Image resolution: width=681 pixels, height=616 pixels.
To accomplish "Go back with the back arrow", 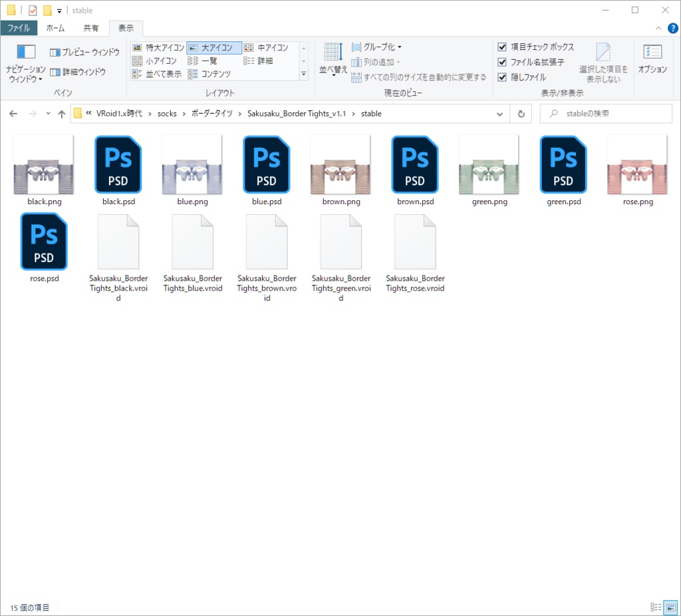I will click(x=13, y=114).
